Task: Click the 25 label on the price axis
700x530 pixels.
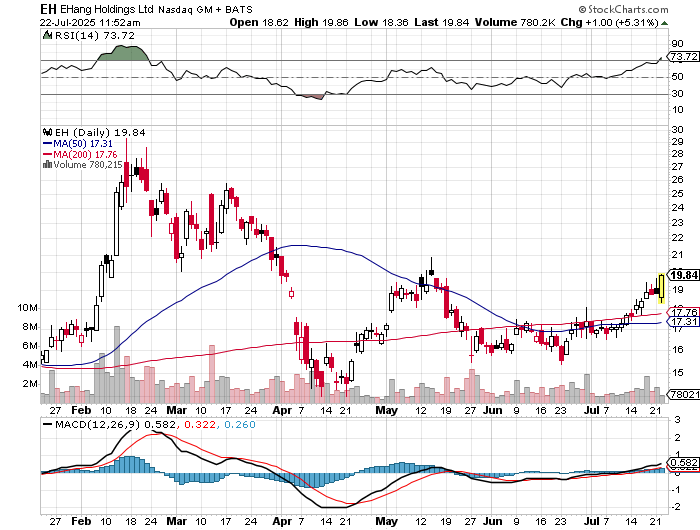Action: [677, 193]
